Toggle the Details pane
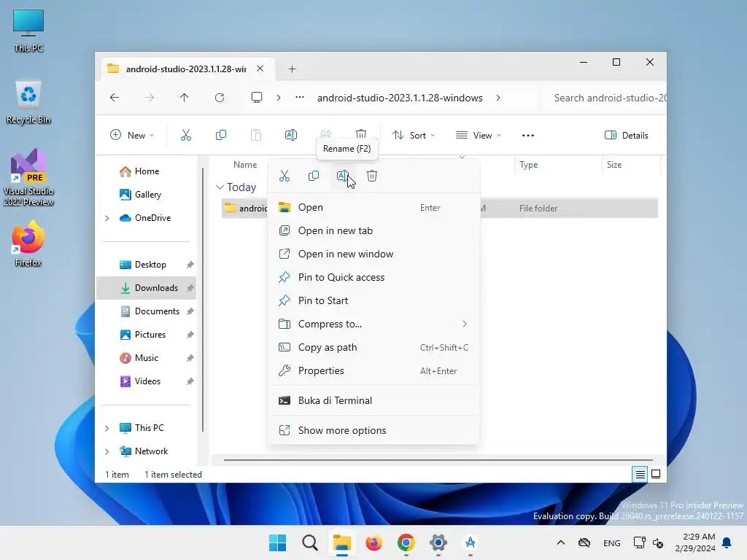The width and height of the screenshot is (747, 560). pyautogui.click(x=626, y=135)
